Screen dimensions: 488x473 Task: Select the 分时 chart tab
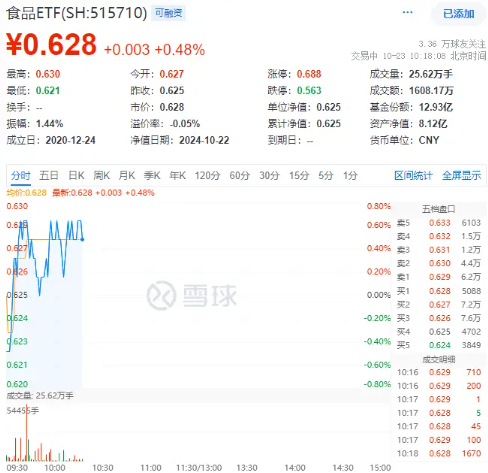pyautogui.click(x=21, y=175)
